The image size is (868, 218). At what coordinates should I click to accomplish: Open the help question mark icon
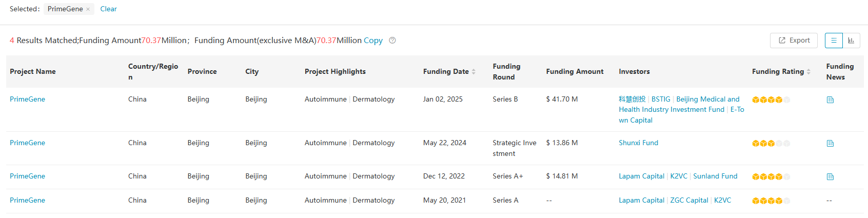point(392,41)
